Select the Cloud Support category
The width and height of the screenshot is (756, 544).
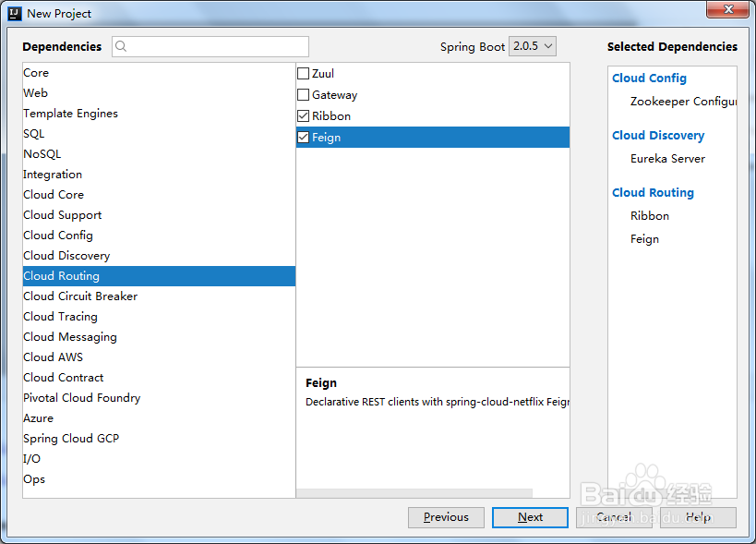[159, 214]
